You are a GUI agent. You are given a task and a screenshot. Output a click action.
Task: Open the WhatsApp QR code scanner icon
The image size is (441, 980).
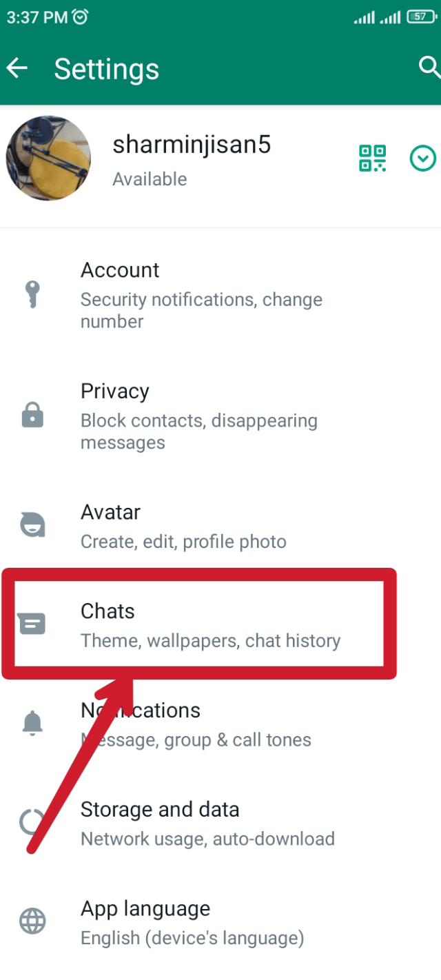372,158
